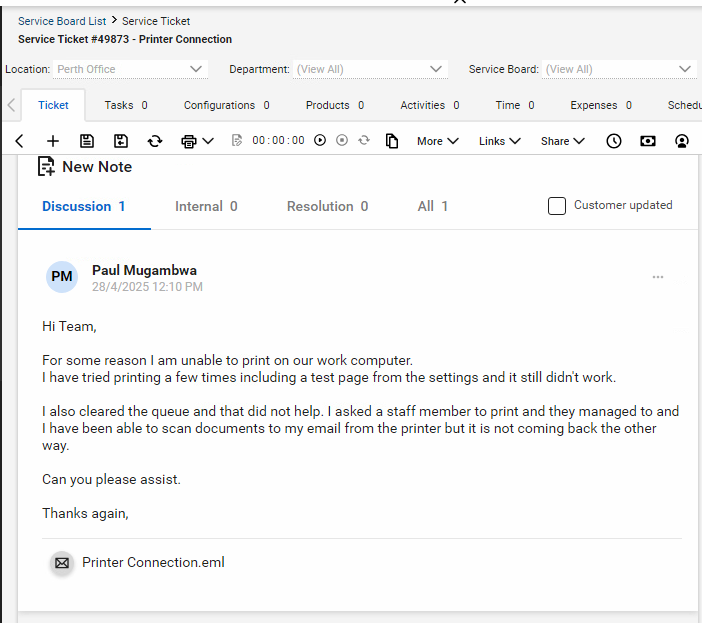Screen dimensions: 702x623
Task: Click the PM avatar of Paul Mugambwa
Action: pyautogui.click(x=62, y=277)
